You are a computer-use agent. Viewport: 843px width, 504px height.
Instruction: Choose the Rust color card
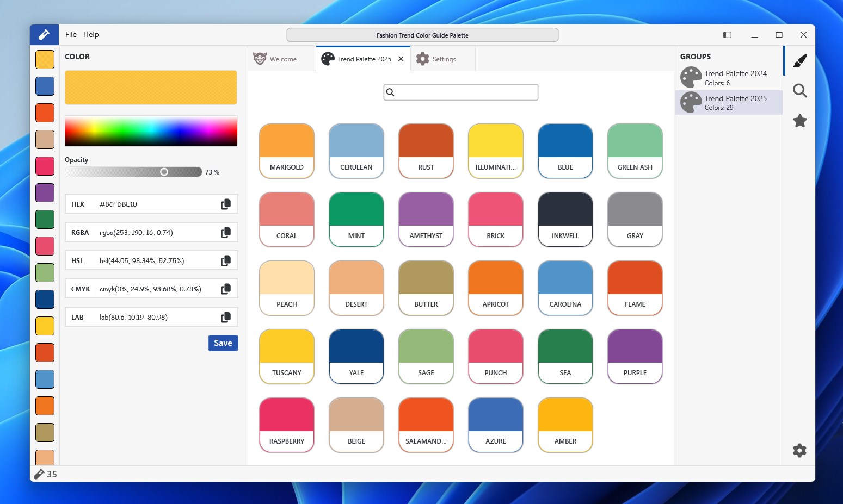426,151
